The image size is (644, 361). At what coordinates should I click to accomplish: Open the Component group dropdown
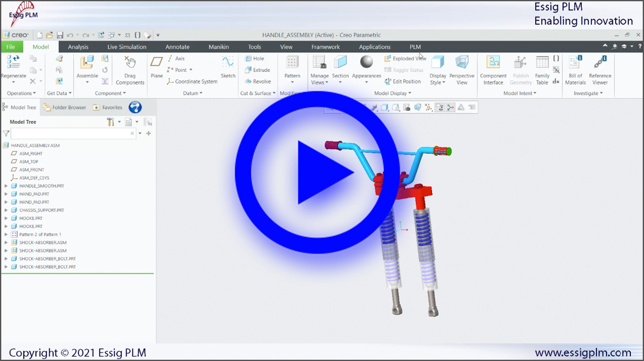[110, 93]
